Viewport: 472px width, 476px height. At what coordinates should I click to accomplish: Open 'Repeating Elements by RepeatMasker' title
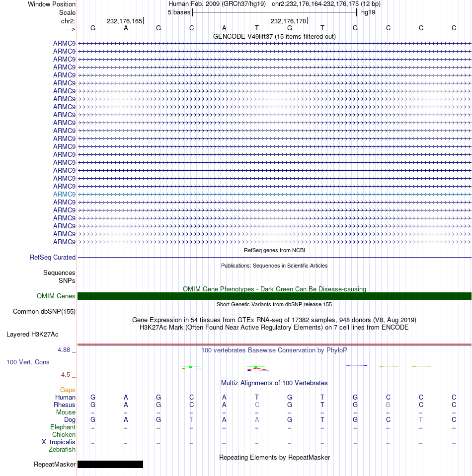[274, 458]
